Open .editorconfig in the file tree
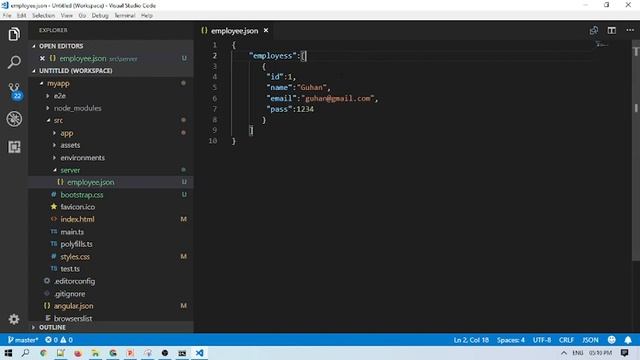Viewport: 640px width, 360px height. click(x=74, y=281)
